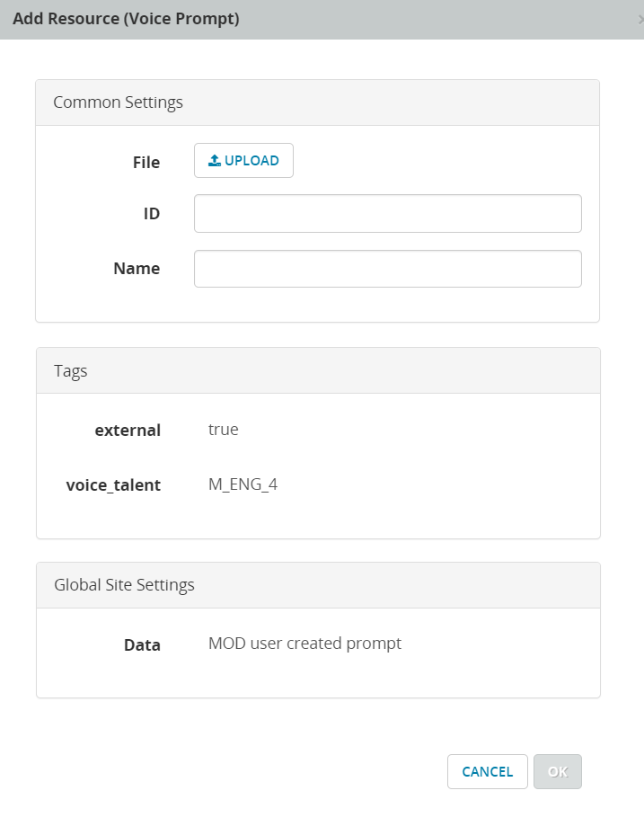Focus the ID text field
The image size is (644, 835).
point(387,214)
